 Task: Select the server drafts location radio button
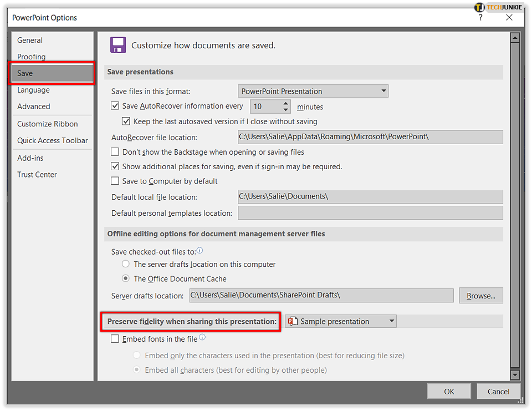pos(126,265)
